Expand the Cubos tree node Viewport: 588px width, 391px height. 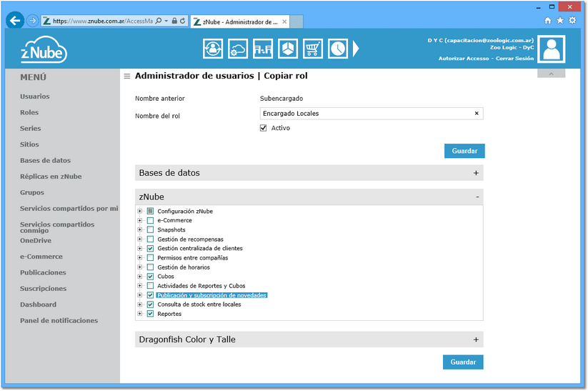[140, 277]
